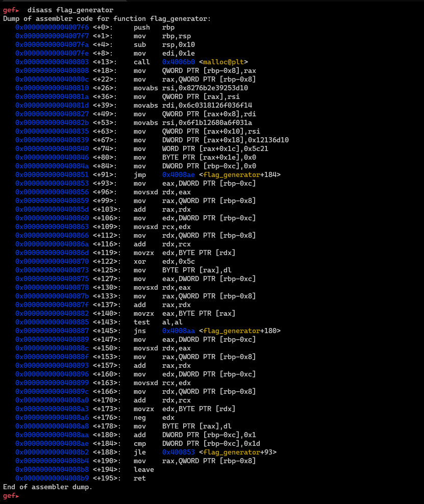
Task: Click the address 0x00000000004008a6
Action: tap(52, 418)
